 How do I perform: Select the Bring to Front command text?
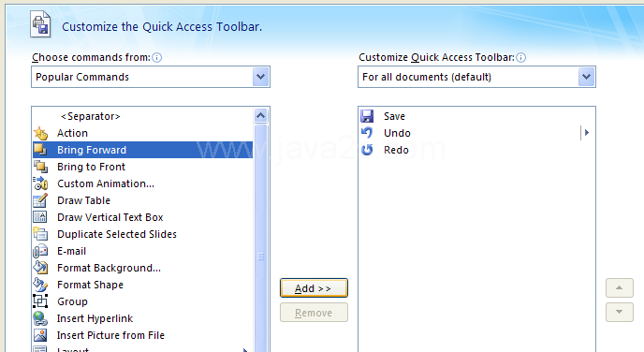[91, 167]
